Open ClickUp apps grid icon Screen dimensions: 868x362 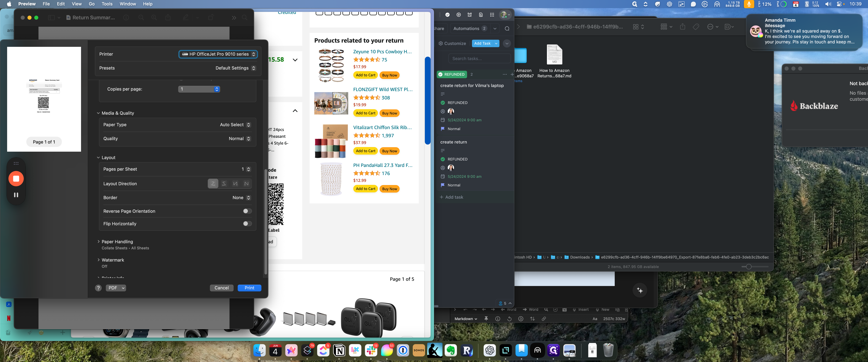pos(492,15)
